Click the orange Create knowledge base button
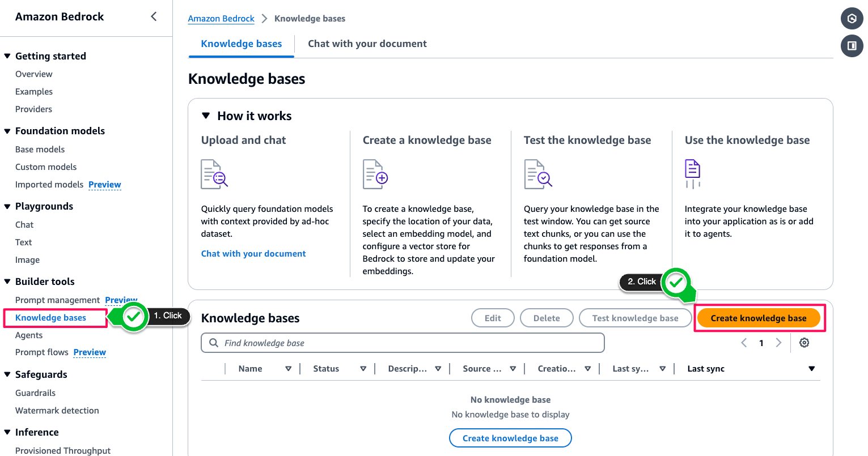 coord(759,318)
